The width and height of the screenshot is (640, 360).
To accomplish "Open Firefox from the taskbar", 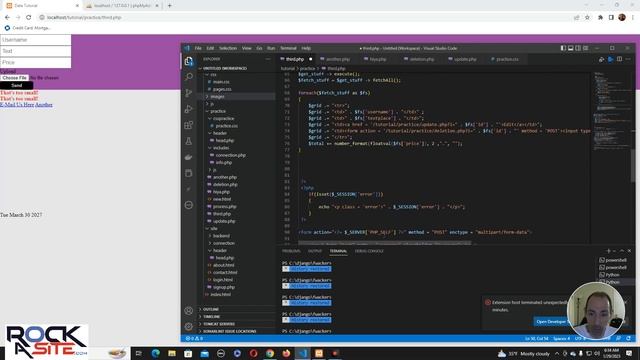I will [x=286, y=353].
